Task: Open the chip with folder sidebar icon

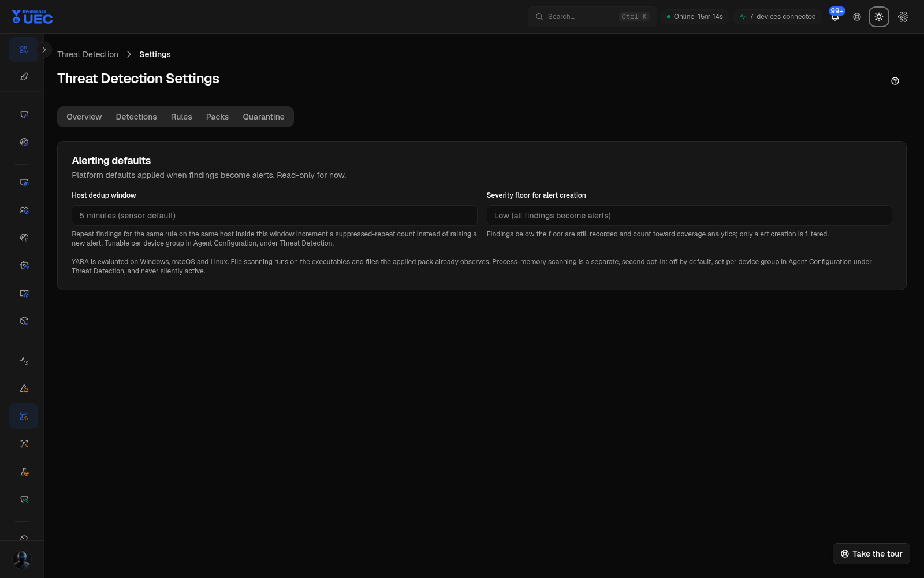Action: click(24, 265)
